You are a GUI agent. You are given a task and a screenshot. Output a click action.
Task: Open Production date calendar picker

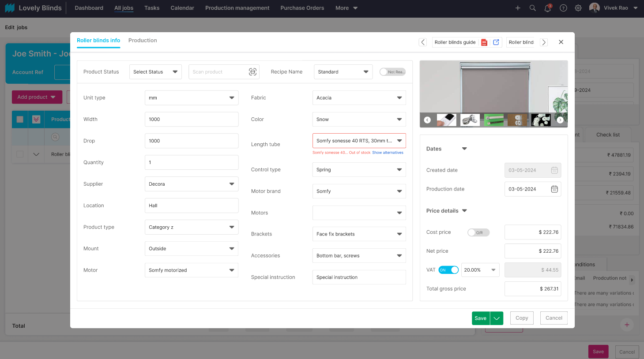(x=554, y=189)
